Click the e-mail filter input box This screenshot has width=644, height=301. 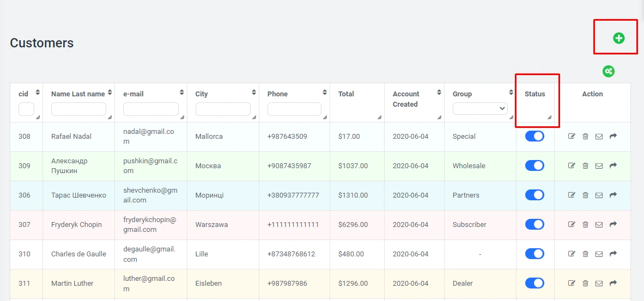coord(150,109)
